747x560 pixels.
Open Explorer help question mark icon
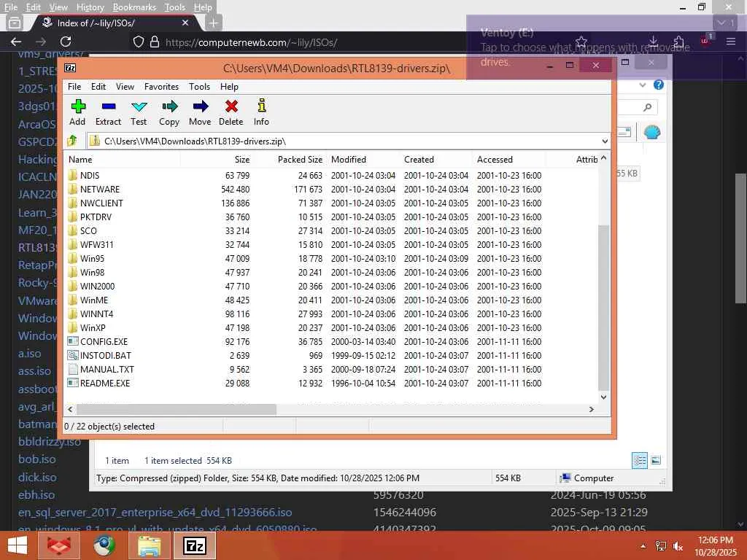pos(659,85)
